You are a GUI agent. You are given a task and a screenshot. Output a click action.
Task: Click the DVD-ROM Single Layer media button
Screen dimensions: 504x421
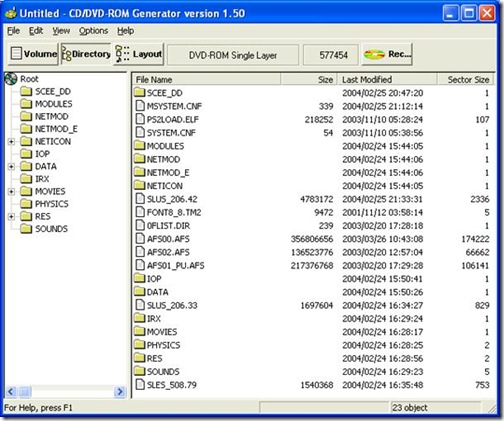coord(233,55)
